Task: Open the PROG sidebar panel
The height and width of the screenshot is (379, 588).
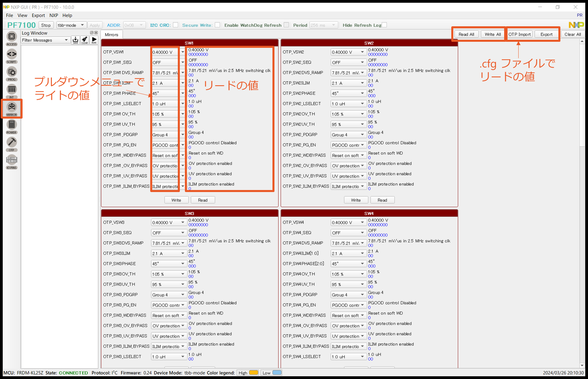Action: 11,72
